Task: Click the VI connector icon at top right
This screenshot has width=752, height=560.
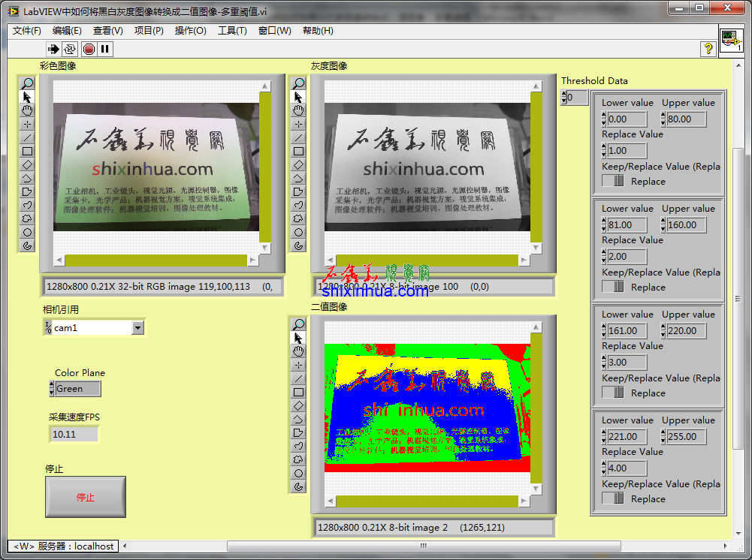Action: (731, 41)
